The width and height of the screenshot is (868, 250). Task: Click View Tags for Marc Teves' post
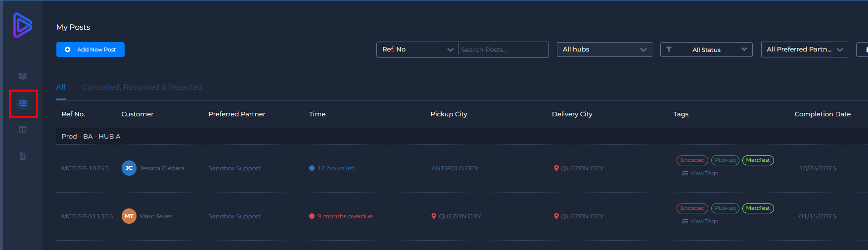(700, 221)
